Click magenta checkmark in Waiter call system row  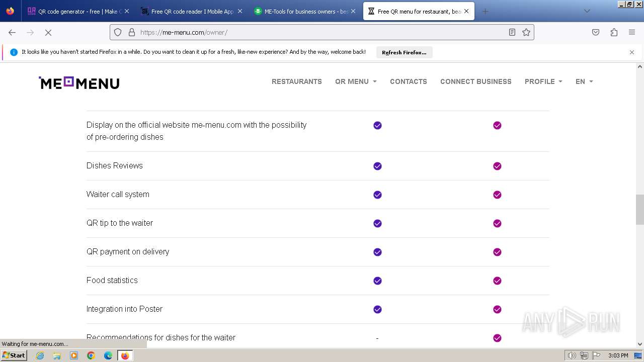point(497,195)
